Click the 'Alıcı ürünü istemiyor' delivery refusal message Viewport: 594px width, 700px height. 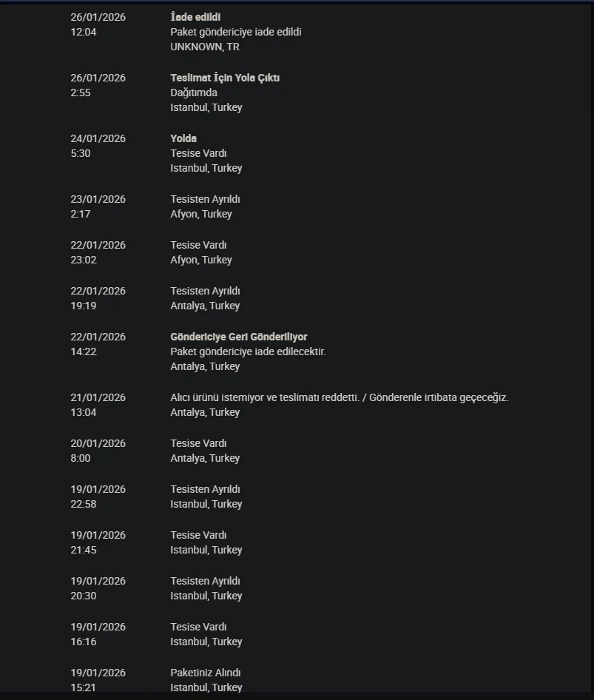pyautogui.click(x=339, y=397)
